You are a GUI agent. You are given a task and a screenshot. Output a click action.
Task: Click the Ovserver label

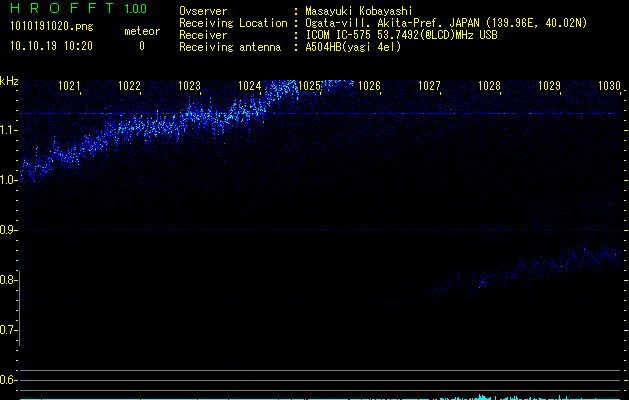click(203, 11)
